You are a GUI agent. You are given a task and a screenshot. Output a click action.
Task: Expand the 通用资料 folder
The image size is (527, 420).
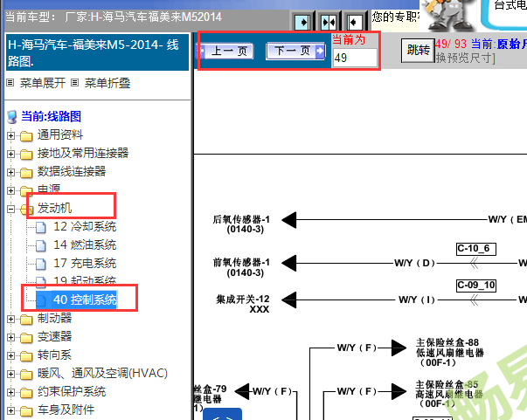click(x=10, y=135)
